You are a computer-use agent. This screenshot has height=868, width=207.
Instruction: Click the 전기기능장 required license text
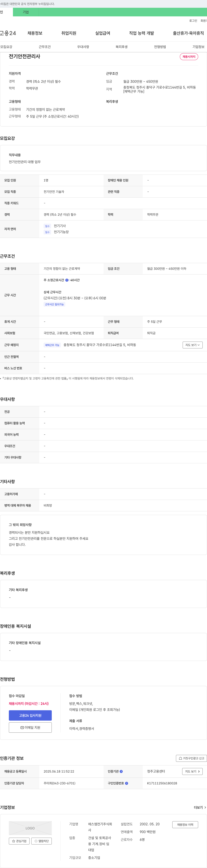[x=61, y=232]
